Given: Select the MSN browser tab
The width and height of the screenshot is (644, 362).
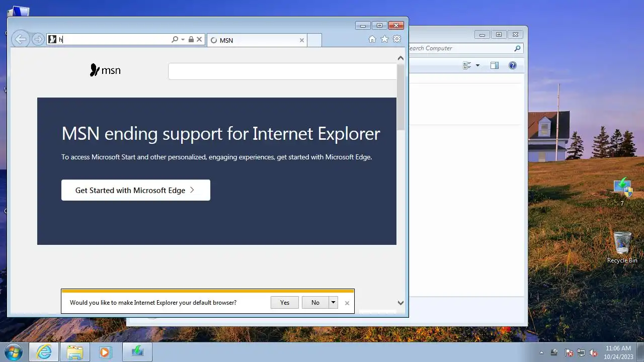Looking at the screenshot, I should coord(257,40).
